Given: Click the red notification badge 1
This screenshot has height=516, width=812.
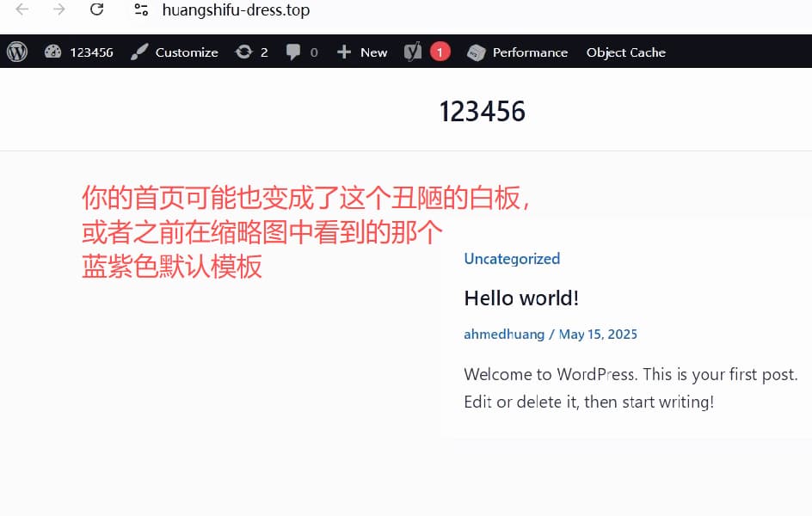Looking at the screenshot, I should tap(440, 52).
